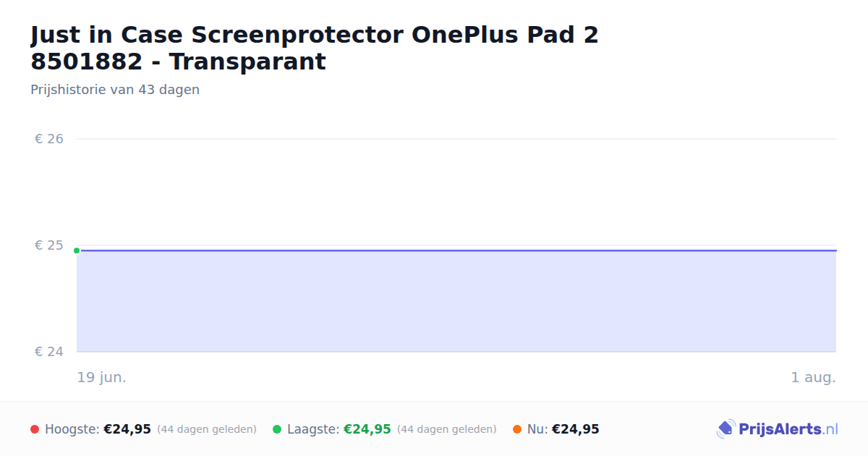This screenshot has height=456, width=868.
Task: Click the € 24 y-axis label
Action: (x=49, y=352)
